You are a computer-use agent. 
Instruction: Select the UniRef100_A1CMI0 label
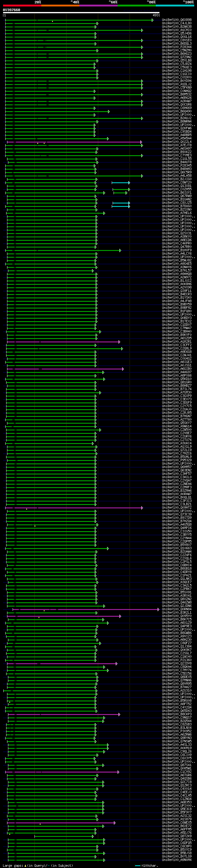pyautogui.click(x=177, y=30)
